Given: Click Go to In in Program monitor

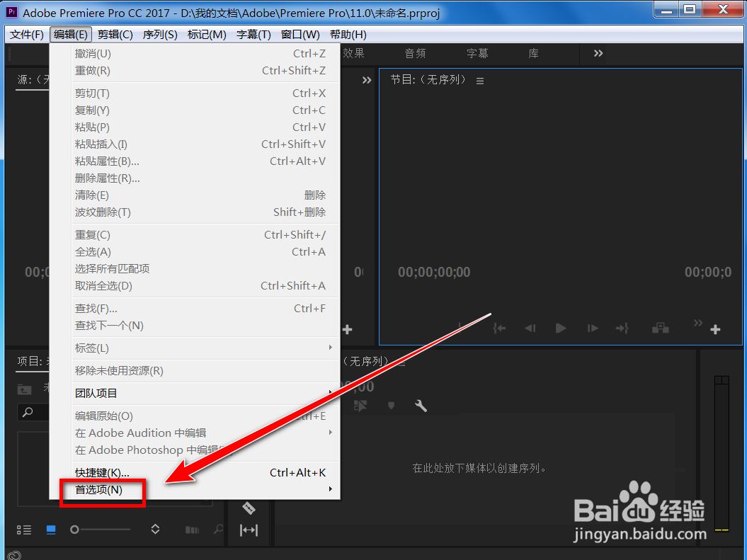Looking at the screenshot, I should coord(499,328).
